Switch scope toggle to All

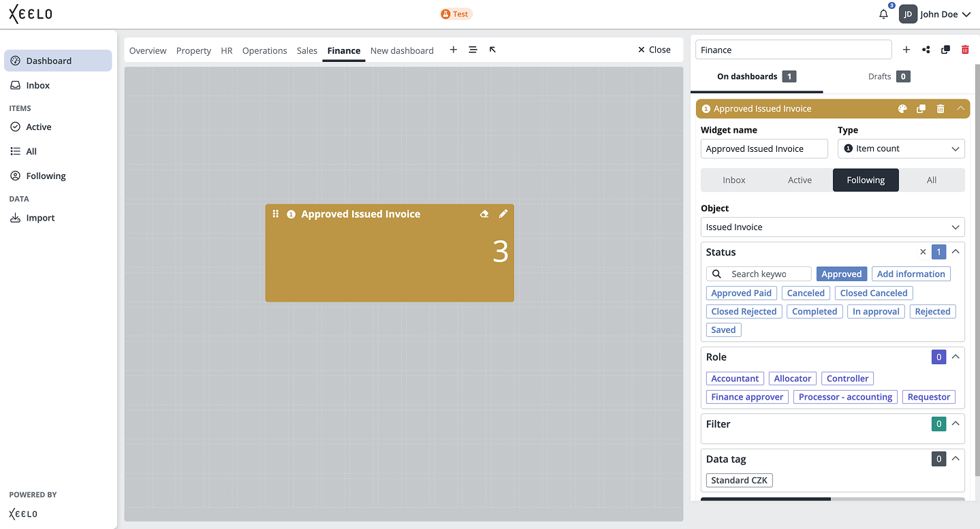click(x=931, y=180)
